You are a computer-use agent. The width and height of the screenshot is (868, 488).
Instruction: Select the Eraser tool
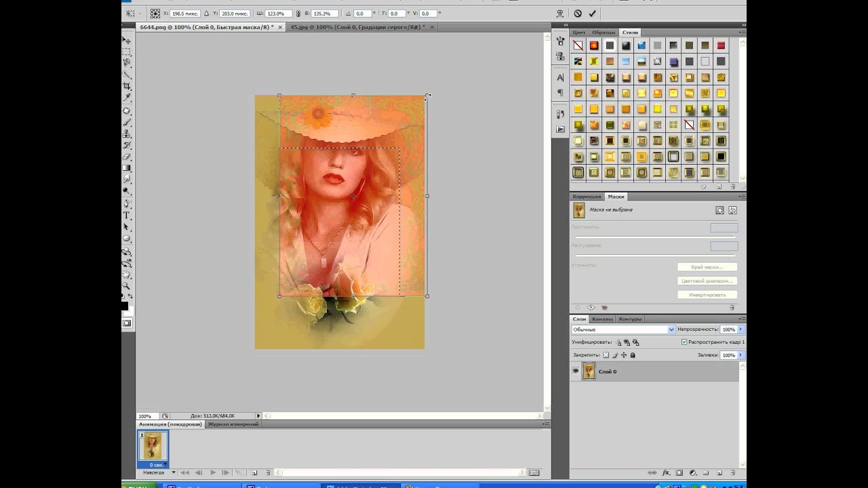point(127,157)
